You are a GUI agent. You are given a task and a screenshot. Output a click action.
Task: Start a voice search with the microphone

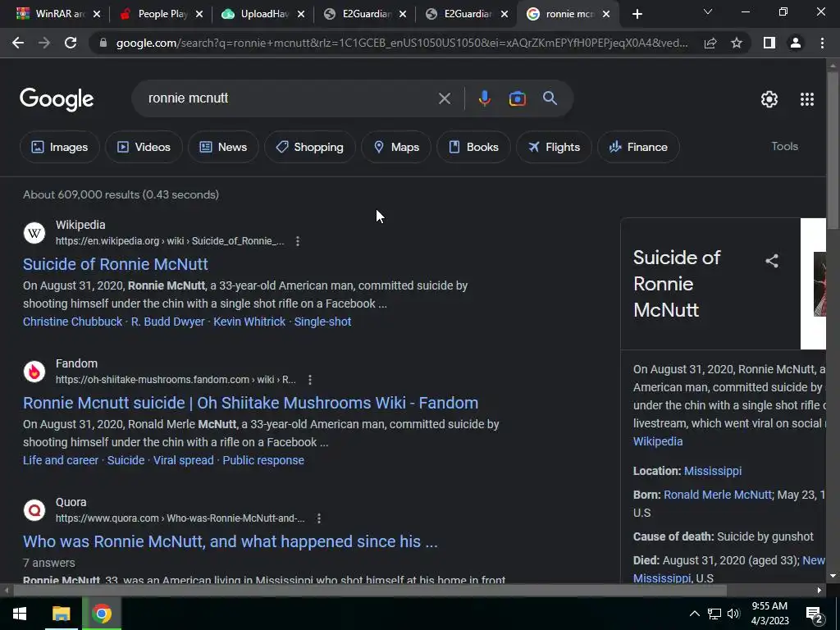(484, 98)
